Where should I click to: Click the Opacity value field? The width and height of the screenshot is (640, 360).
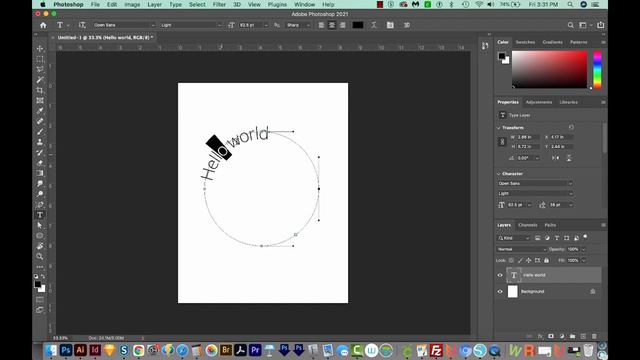[x=573, y=249]
